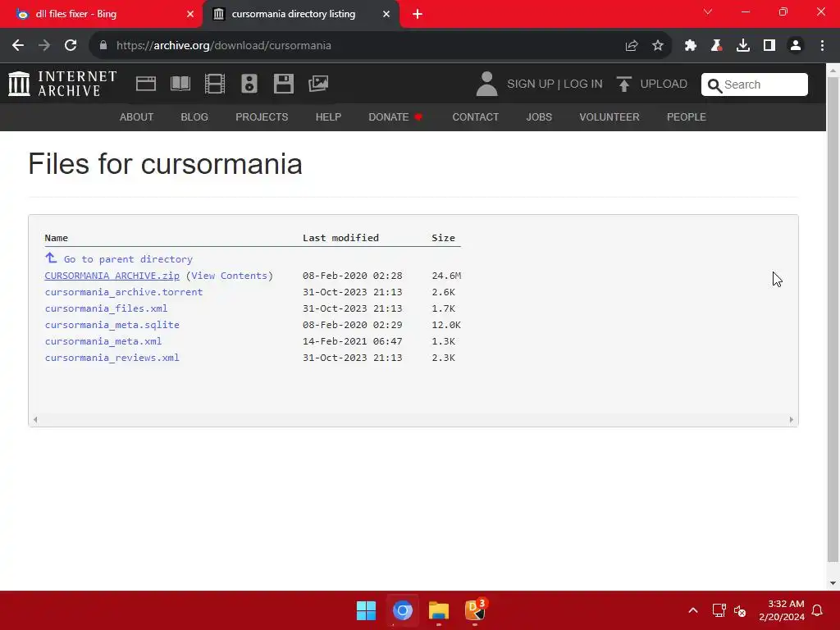Open the images icon in Archive header
The width and height of the screenshot is (840, 630).
318,84
